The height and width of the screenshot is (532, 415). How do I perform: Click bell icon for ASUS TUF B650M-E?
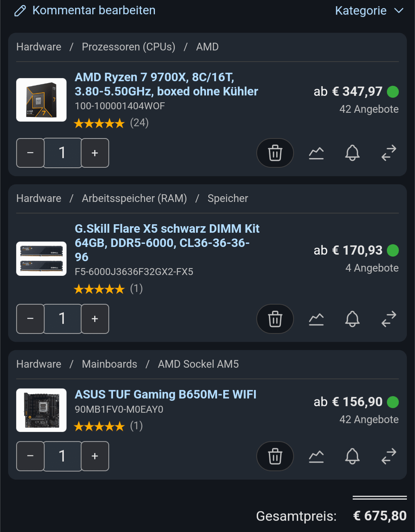pyautogui.click(x=352, y=456)
